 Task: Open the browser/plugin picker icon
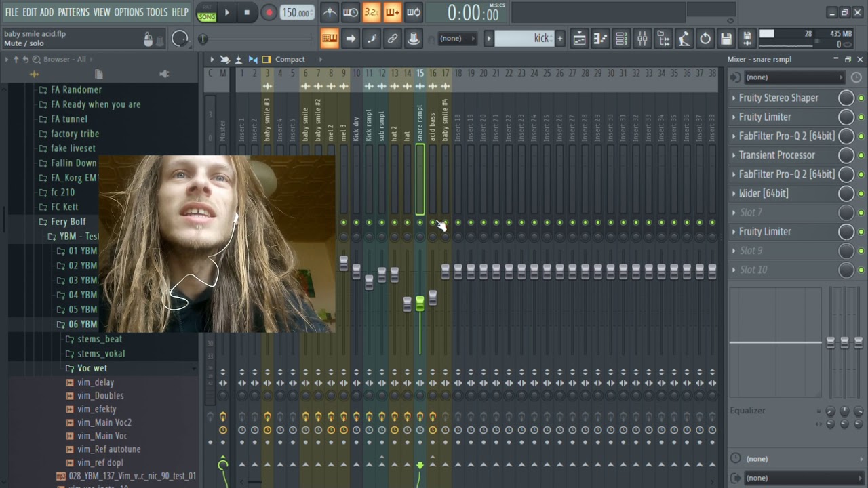664,39
